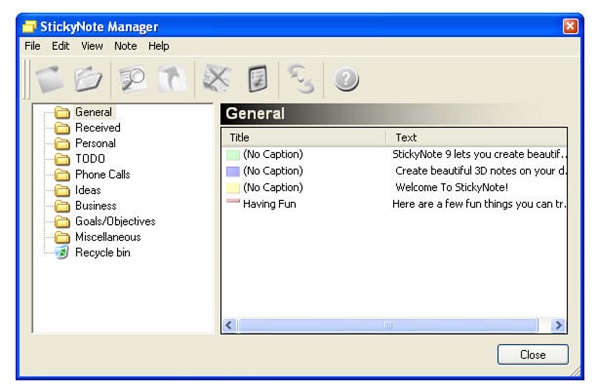Select the Phone Calls folder
Viewport: 600px width, 391px height.
click(103, 174)
